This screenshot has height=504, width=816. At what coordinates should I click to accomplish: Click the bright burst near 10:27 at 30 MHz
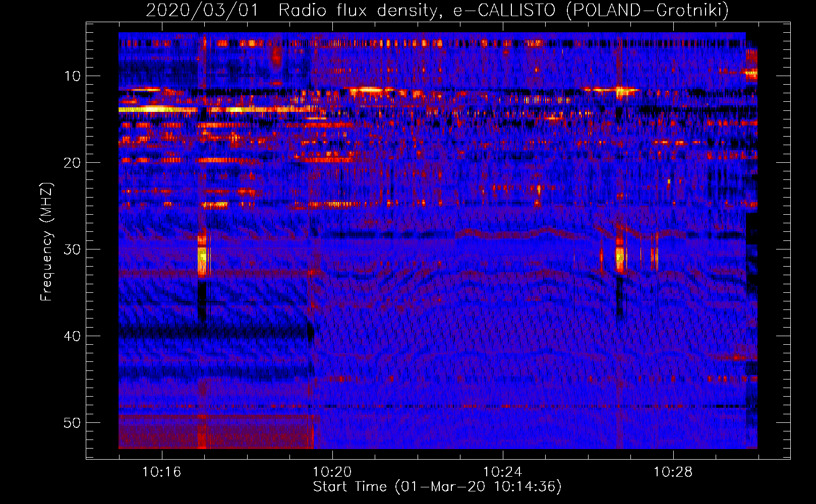620,257
